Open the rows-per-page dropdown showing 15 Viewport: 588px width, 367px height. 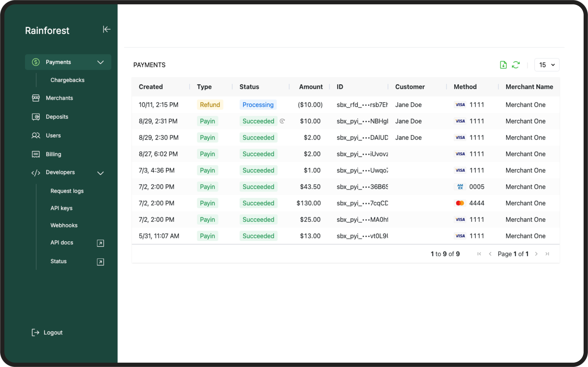pos(547,65)
